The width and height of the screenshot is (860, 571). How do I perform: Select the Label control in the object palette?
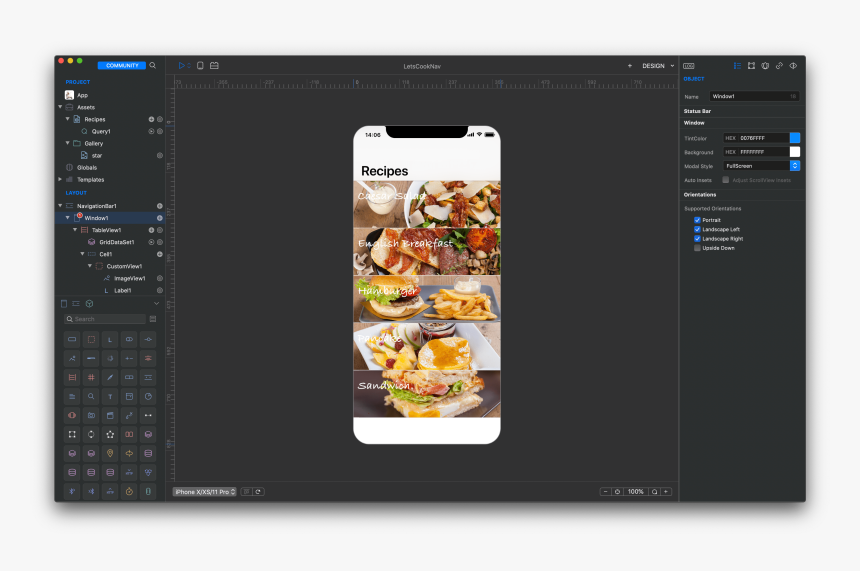[x=110, y=340]
